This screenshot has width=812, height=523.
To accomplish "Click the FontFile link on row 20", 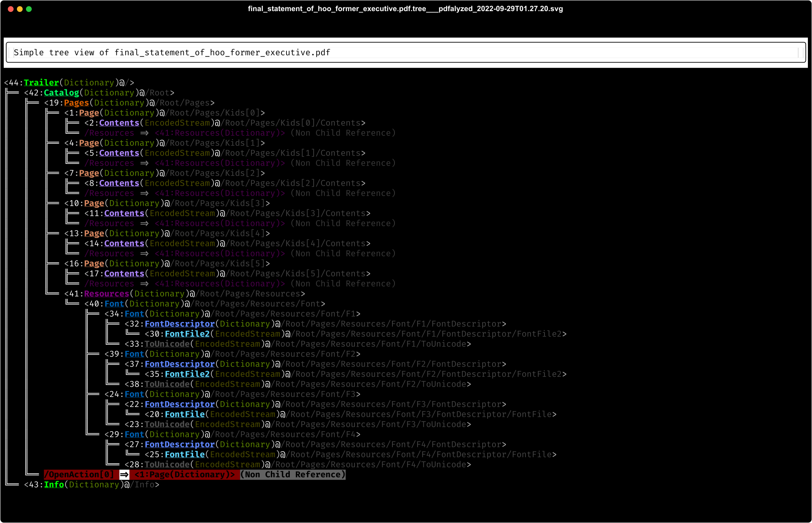I will (185, 414).
